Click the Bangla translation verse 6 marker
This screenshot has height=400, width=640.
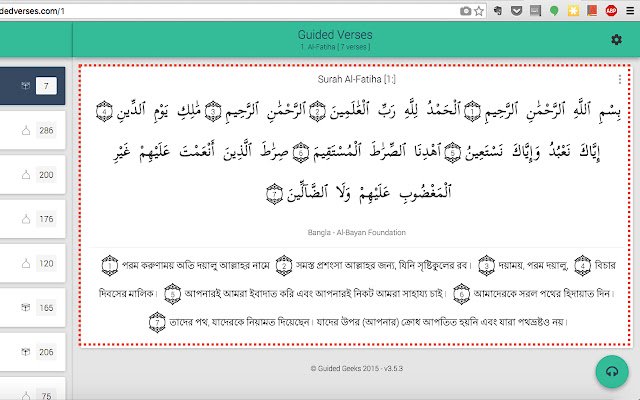click(x=461, y=294)
